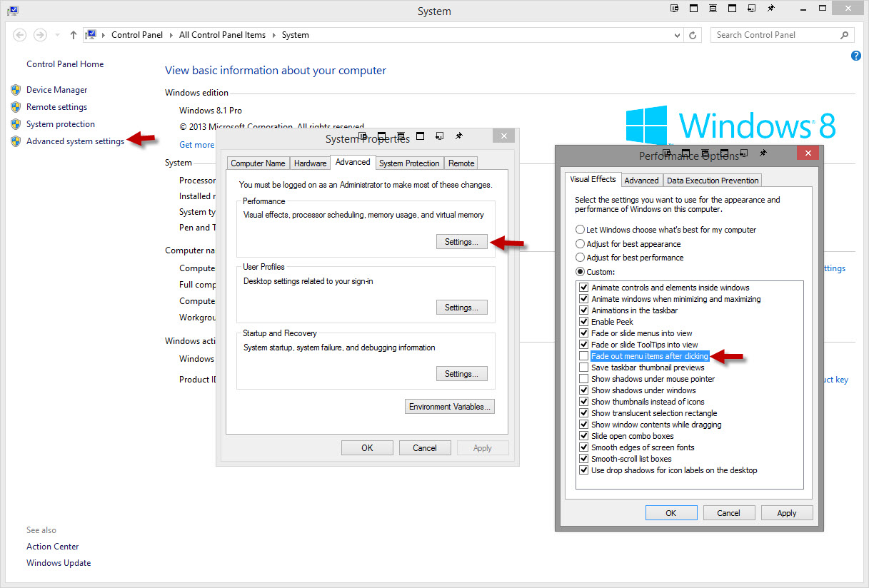
Task: Uncheck the Enable Peek checkbox
Action: (x=584, y=322)
